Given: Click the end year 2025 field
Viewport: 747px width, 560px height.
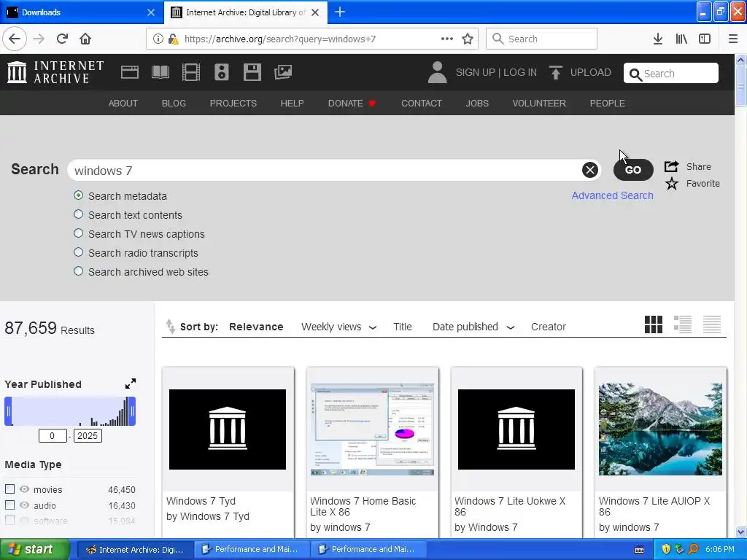Looking at the screenshot, I should [x=88, y=436].
